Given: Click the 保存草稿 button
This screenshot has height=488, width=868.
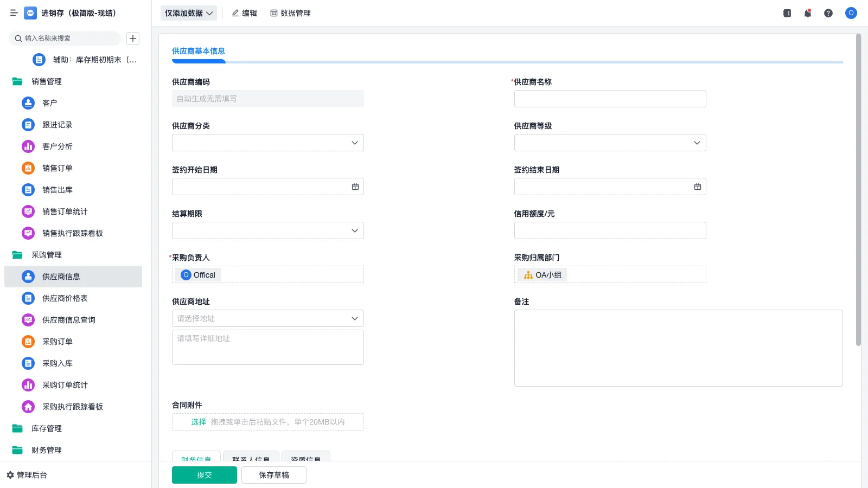Looking at the screenshot, I should [x=274, y=475].
